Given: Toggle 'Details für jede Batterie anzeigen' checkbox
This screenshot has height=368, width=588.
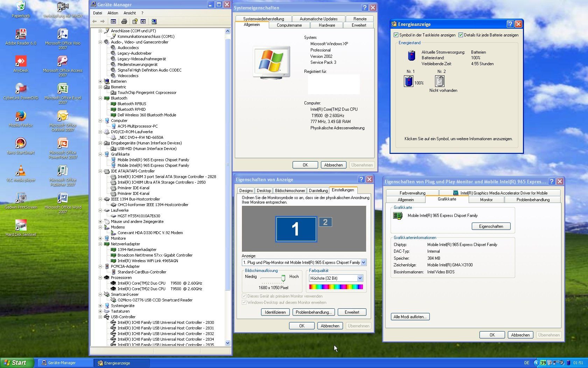Looking at the screenshot, I should pyautogui.click(x=461, y=35).
